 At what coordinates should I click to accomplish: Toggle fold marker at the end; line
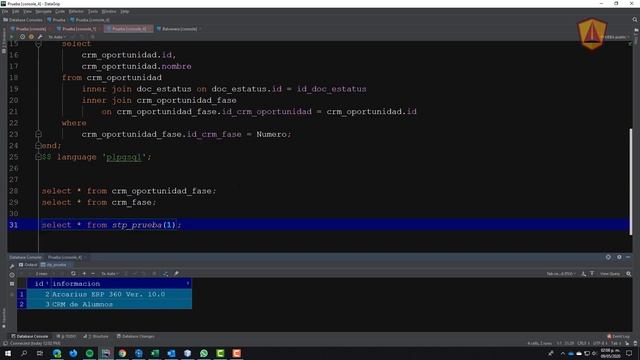tap(38, 145)
